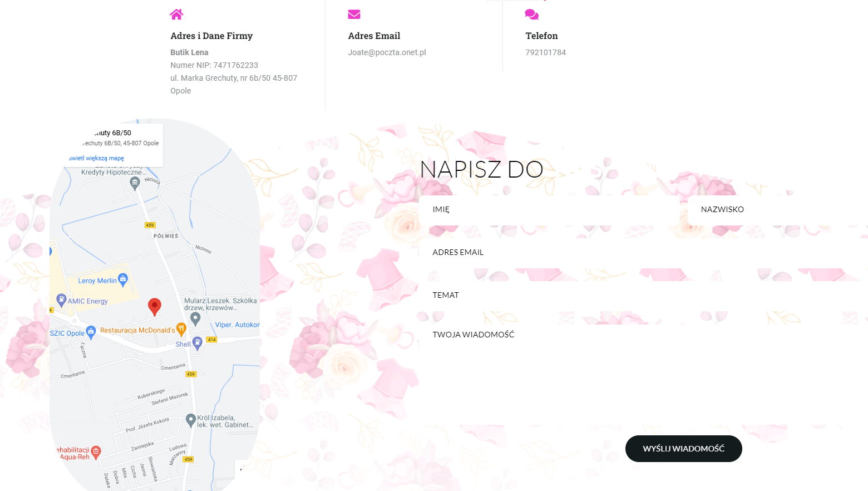The width and height of the screenshot is (868, 491).
Task: Open the larger map link
Action: (x=97, y=158)
